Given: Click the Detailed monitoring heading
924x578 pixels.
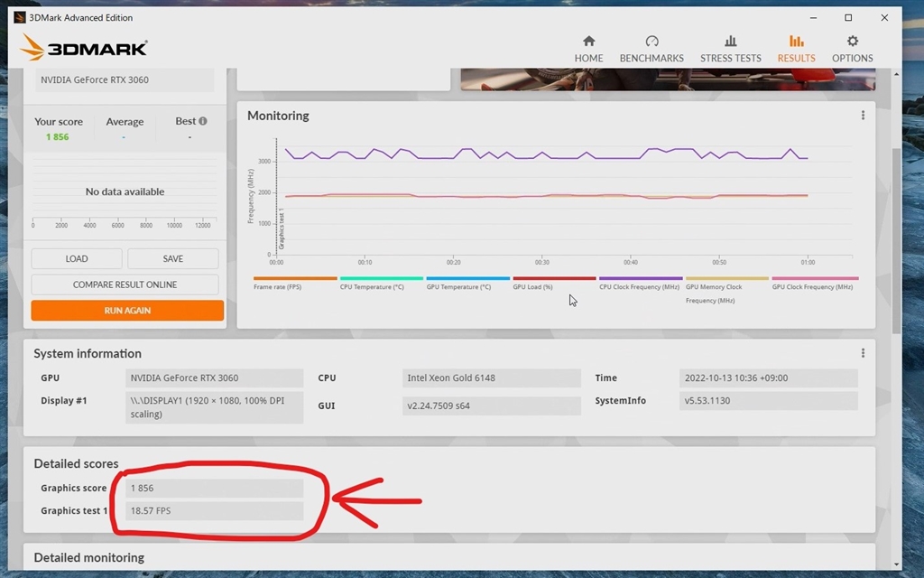Looking at the screenshot, I should [x=89, y=557].
